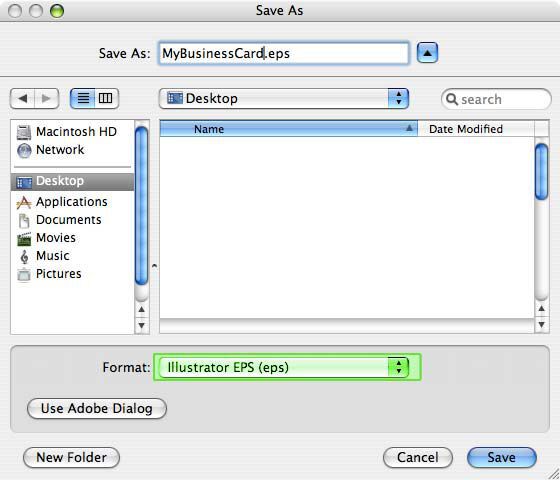Select Desktop in the sidebar
The height and width of the screenshot is (480, 560).
pos(73,181)
